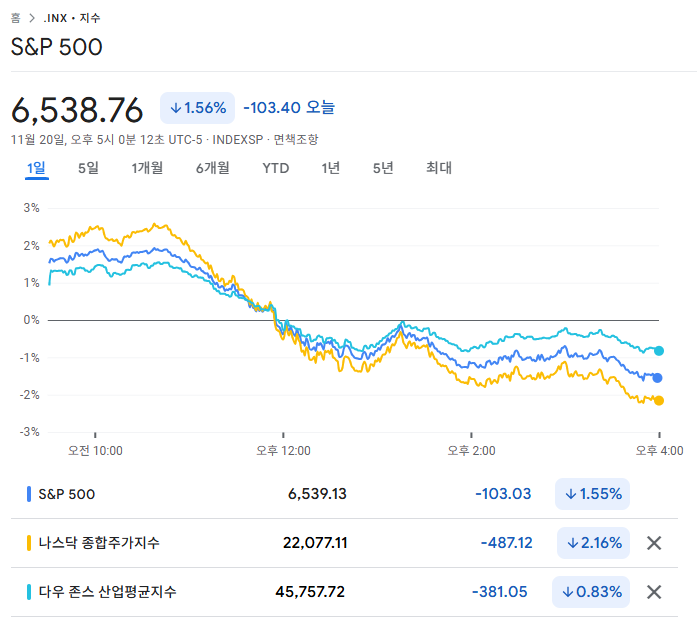Viewport: 697px width, 626px height.
Task: Click the S&P 500 comparison row name
Action: [66, 494]
